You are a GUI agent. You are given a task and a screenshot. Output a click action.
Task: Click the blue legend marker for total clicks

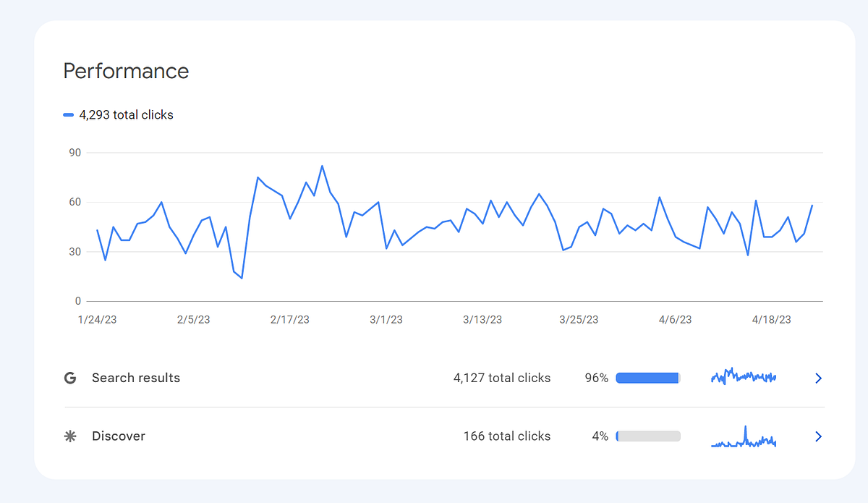point(69,115)
